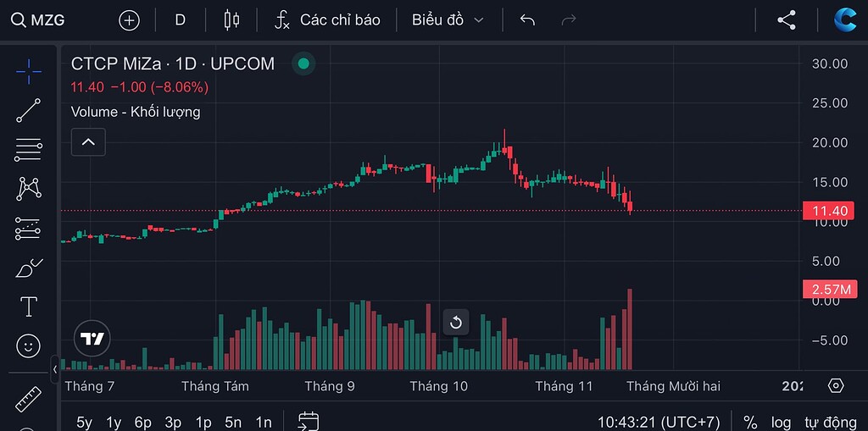
Task: Select the 3p time range
Action: [x=173, y=422]
